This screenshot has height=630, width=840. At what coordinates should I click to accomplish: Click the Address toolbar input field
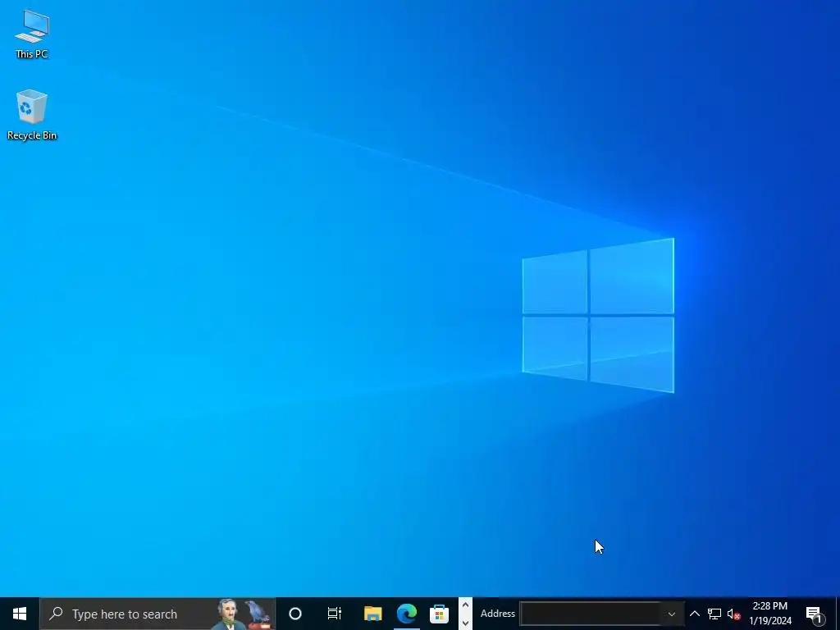pyautogui.click(x=590, y=614)
